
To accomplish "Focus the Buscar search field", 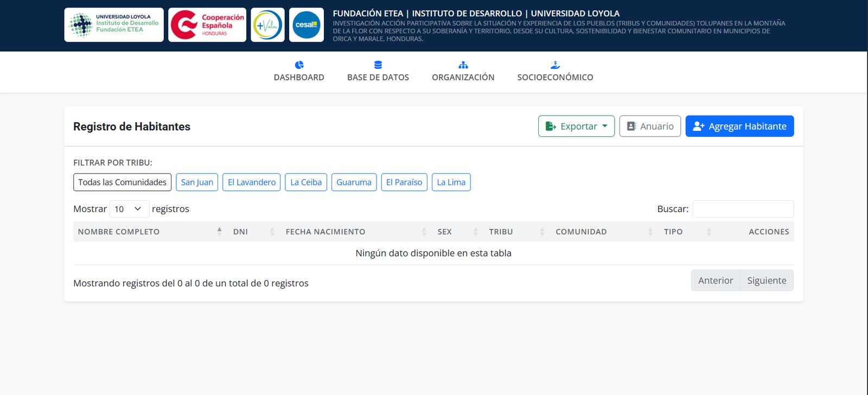I will (x=743, y=209).
